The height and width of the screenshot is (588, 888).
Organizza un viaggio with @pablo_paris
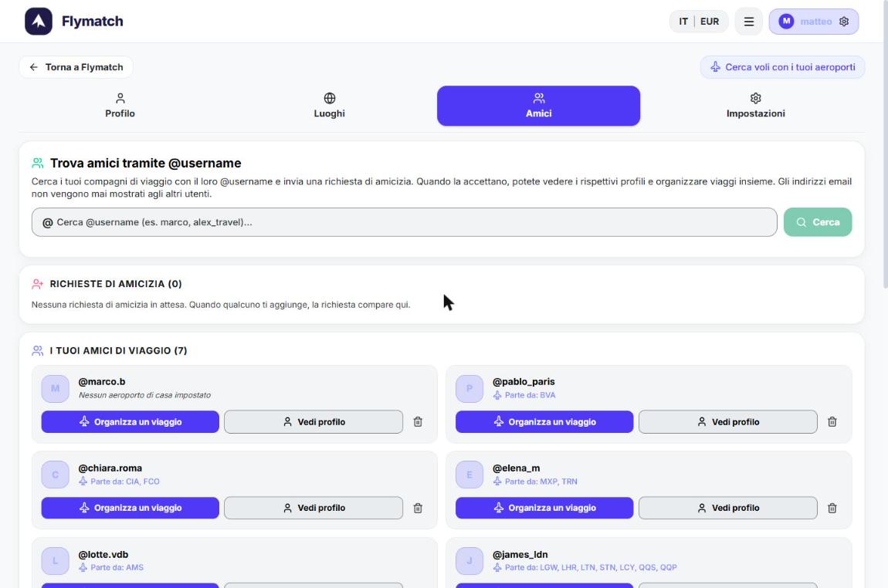tap(544, 421)
